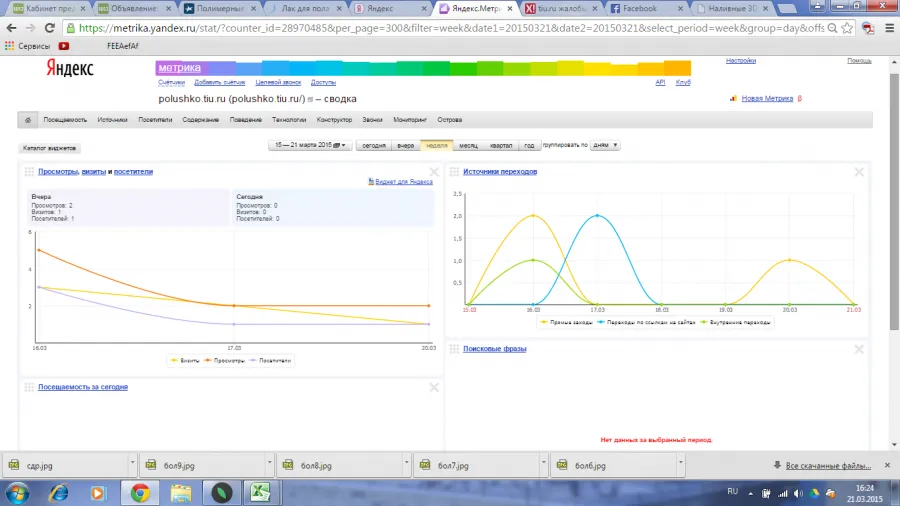Click Все скачанные файлы link
Viewport: 900px width, 506px height.
tap(828, 465)
